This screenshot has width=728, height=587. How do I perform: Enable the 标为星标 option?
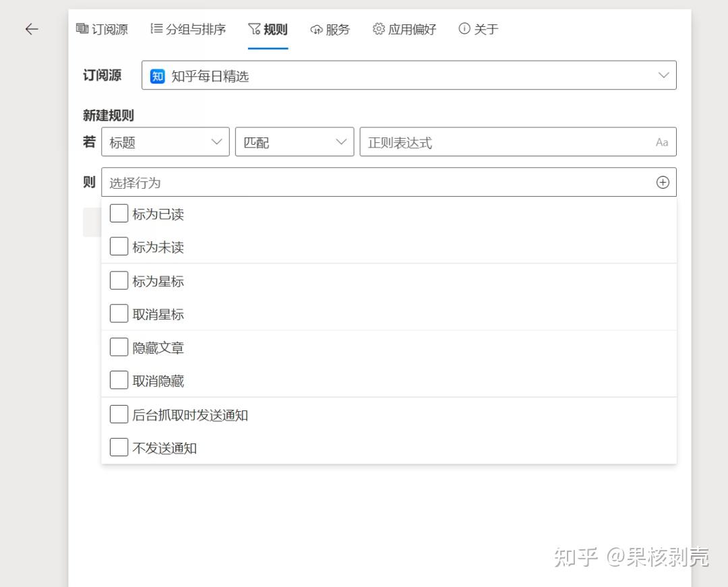119,279
